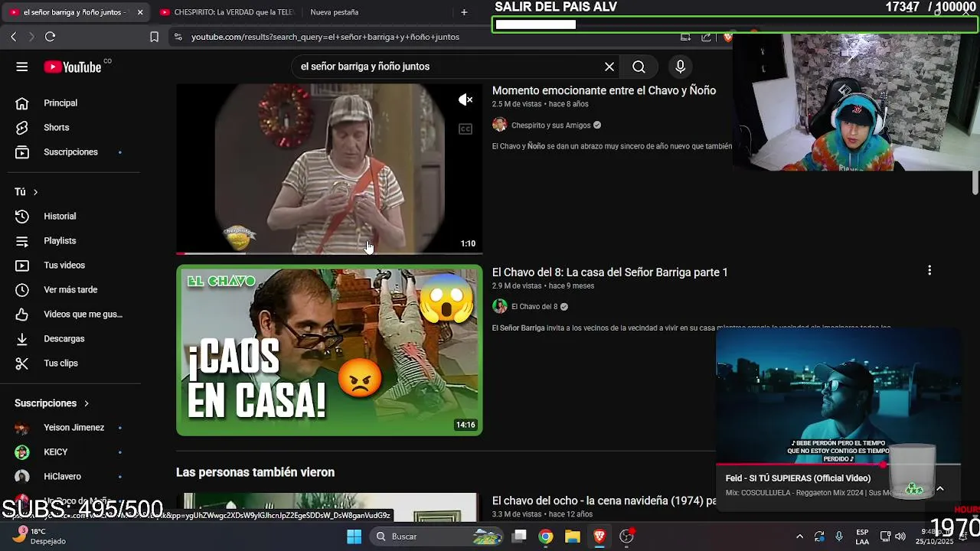
Task: Open a new browser tab with plus
Action: click(x=464, y=12)
